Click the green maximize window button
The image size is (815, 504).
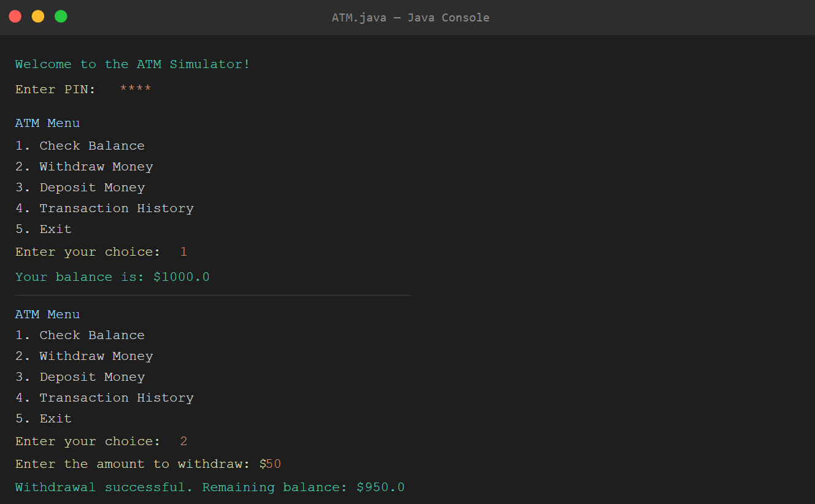[x=61, y=17]
